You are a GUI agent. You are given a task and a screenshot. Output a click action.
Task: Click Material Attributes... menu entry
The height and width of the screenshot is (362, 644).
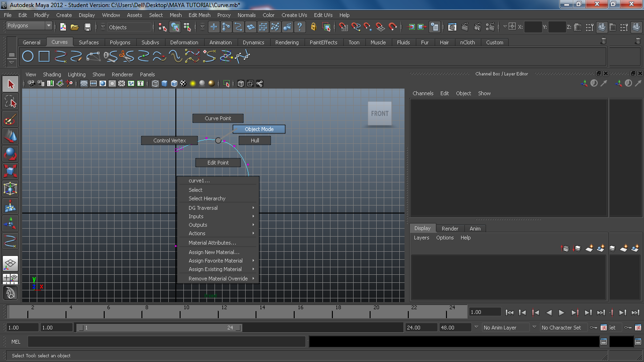218,243
